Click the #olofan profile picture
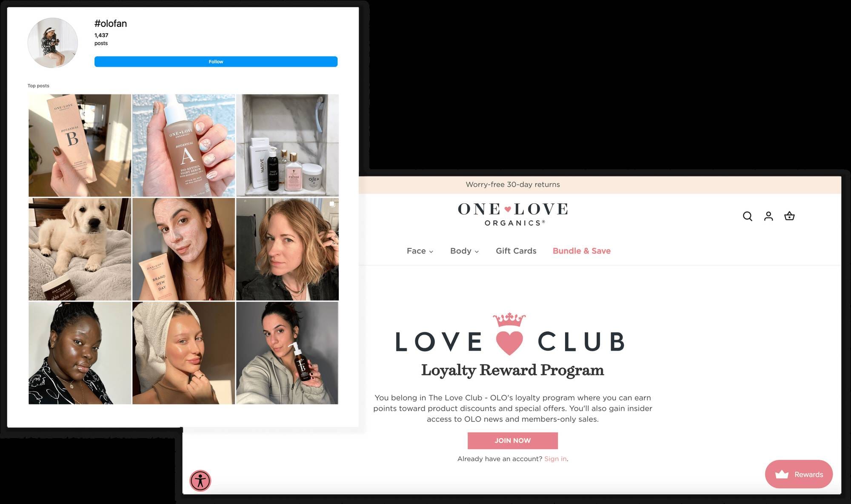The image size is (851, 504). click(x=54, y=43)
